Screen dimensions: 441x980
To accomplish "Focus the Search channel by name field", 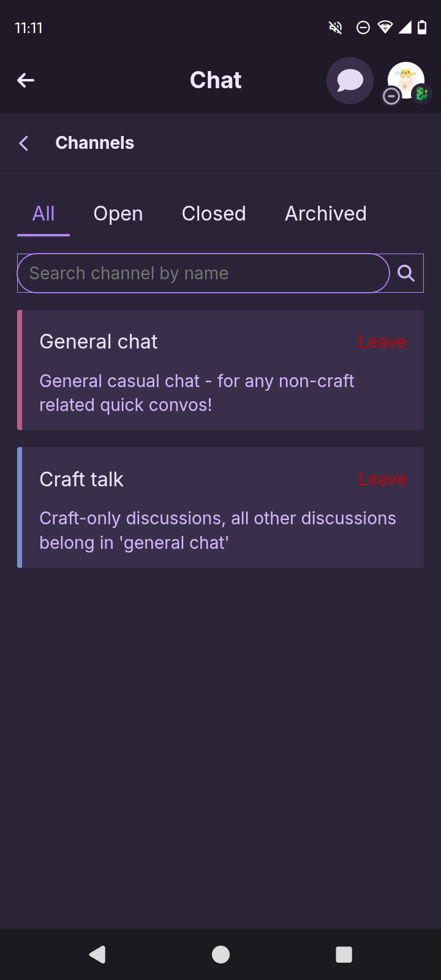I will point(203,273).
